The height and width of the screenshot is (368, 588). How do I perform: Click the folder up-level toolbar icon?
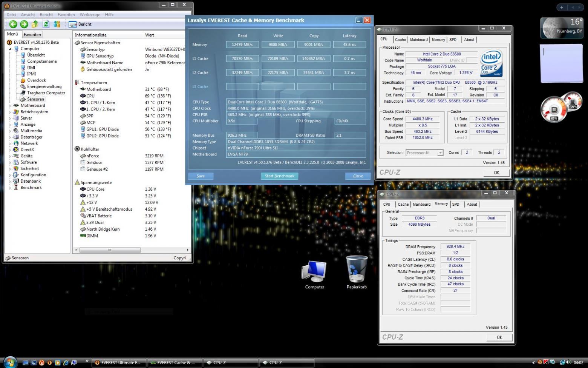coord(35,24)
